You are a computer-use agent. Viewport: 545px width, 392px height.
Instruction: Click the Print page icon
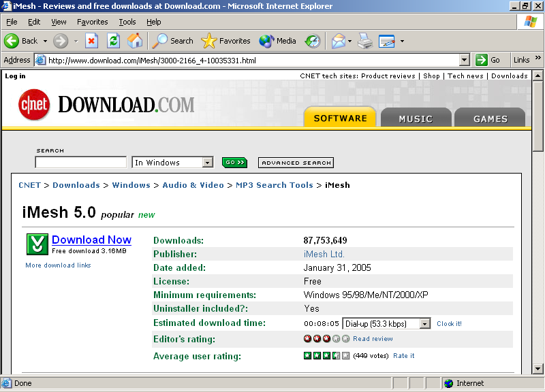point(365,41)
